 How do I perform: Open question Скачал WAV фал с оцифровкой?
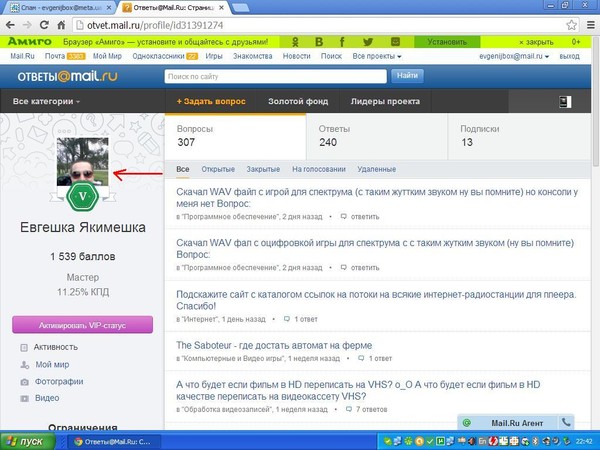(375, 249)
